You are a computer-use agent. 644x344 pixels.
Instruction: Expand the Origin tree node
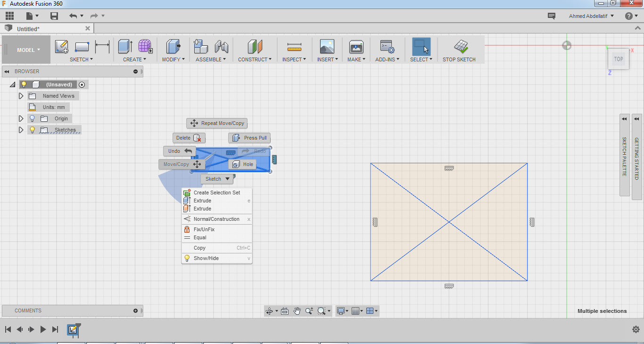pos(21,118)
